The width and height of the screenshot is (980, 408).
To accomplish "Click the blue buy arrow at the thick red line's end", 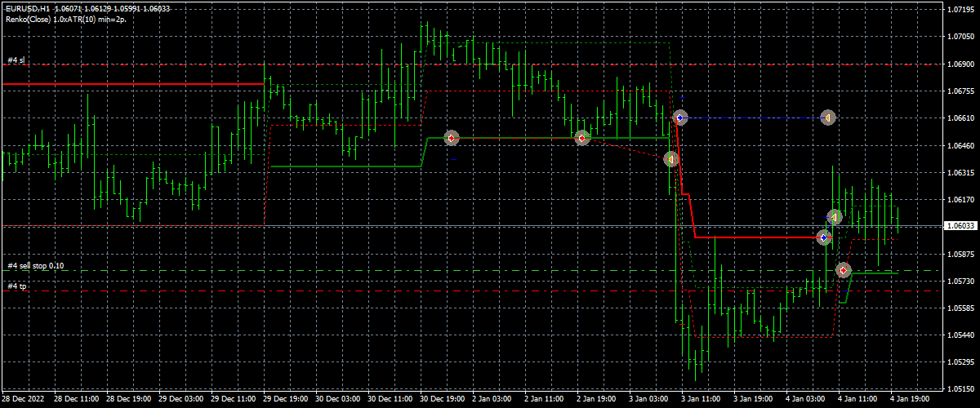I will tap(824, 237).
